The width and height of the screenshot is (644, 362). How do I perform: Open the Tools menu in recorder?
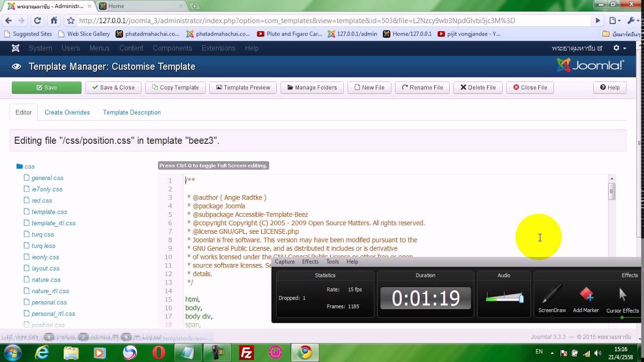[x=333, y=261]
